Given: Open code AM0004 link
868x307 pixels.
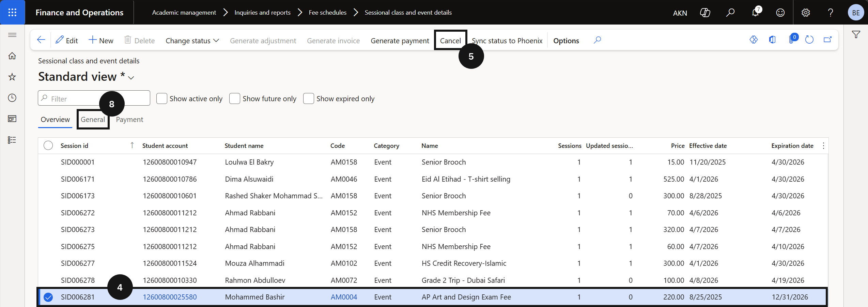Looking at the screenshot, I should click(x=344, y=297).
